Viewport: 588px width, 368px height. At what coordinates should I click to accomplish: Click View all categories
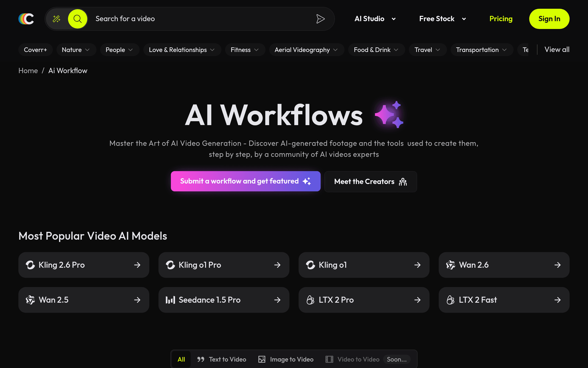557,50
